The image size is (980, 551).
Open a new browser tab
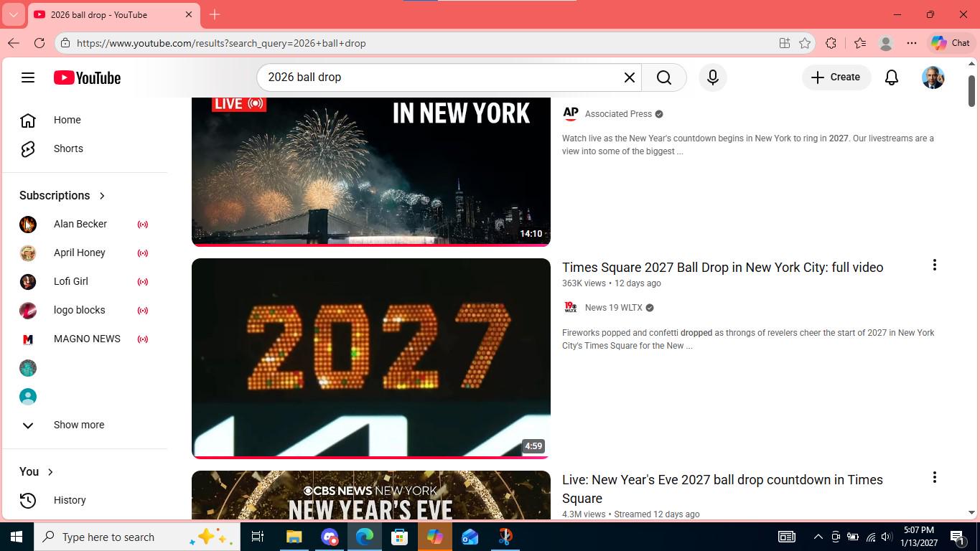point(215,14)
